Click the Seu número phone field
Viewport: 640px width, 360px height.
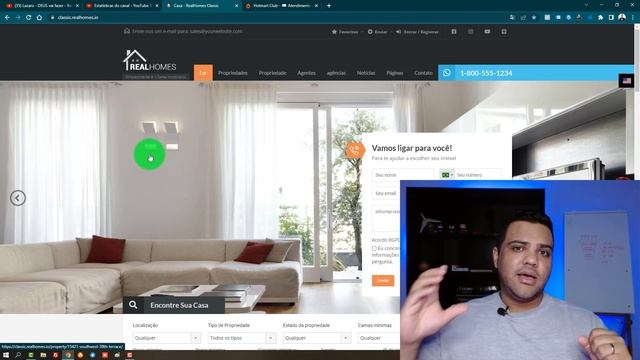click(x=478, y=175)
